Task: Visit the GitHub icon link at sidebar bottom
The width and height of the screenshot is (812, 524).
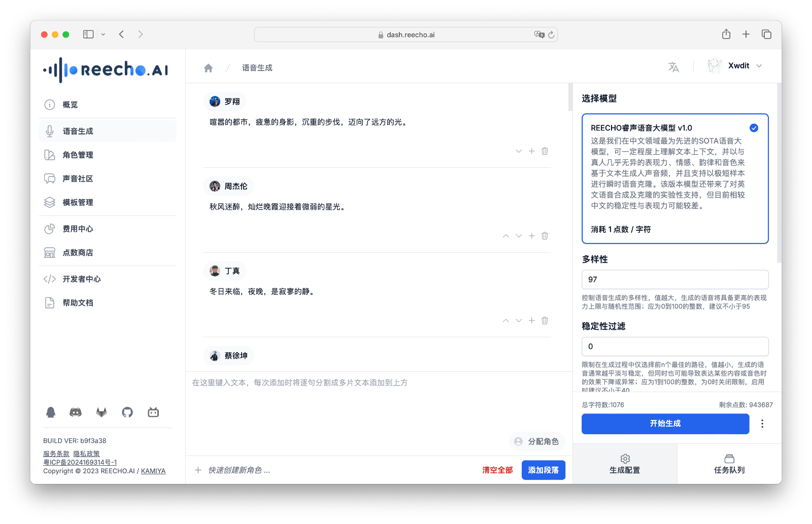Action: pyautogui.click(x=127, y=412)
